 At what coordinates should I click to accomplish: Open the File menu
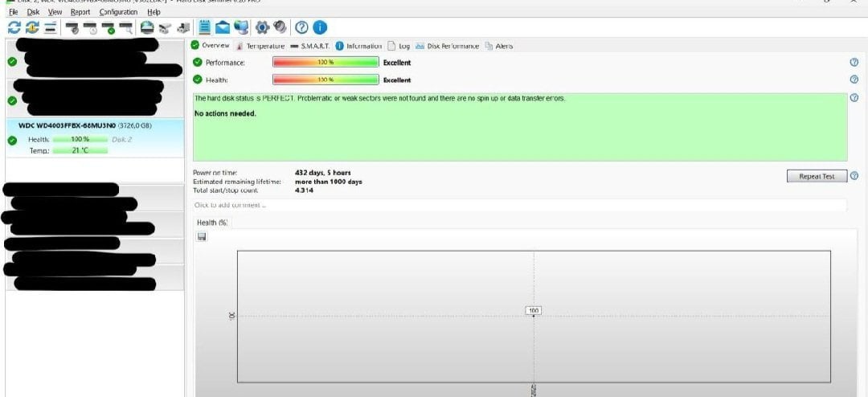(x=14, y=11)
